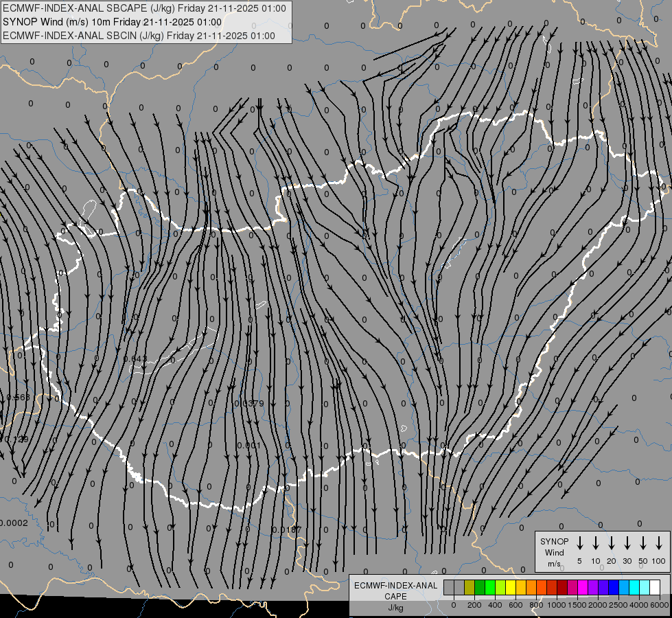Image resolution: width=672 pixels, height=618 pixels.
Task: Click ECMWF-INDEX-ANAL label in CAPE legend
Action: pos(395,586)
